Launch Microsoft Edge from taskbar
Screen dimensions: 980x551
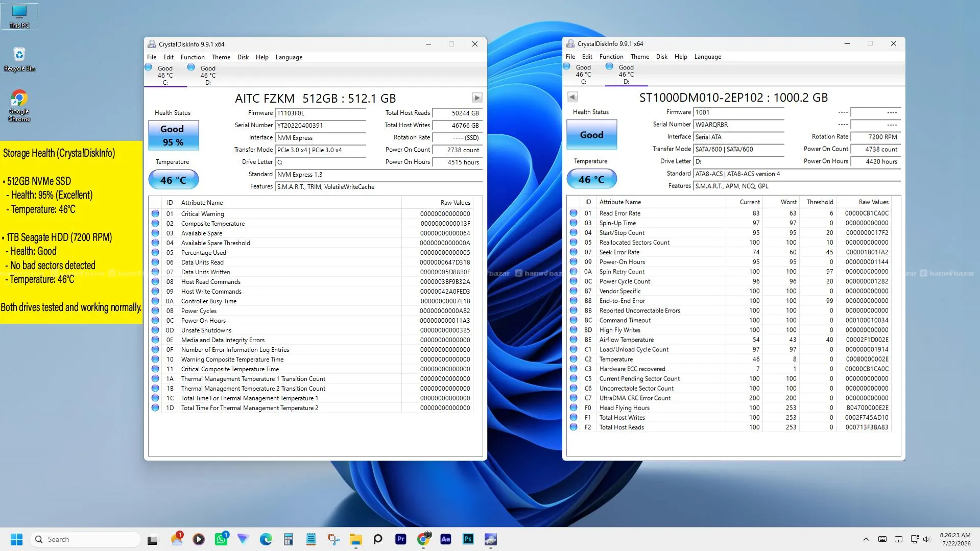point(266,539)
